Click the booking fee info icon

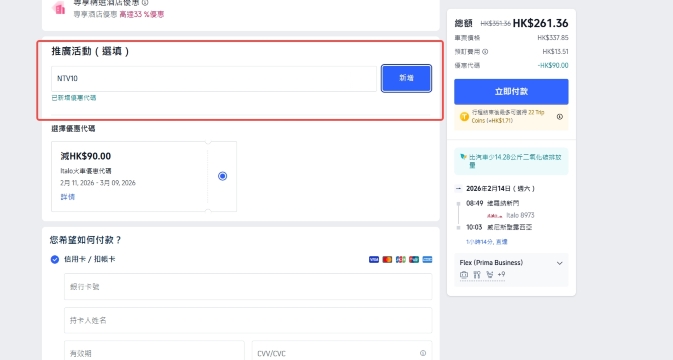(x=485, y=52)
